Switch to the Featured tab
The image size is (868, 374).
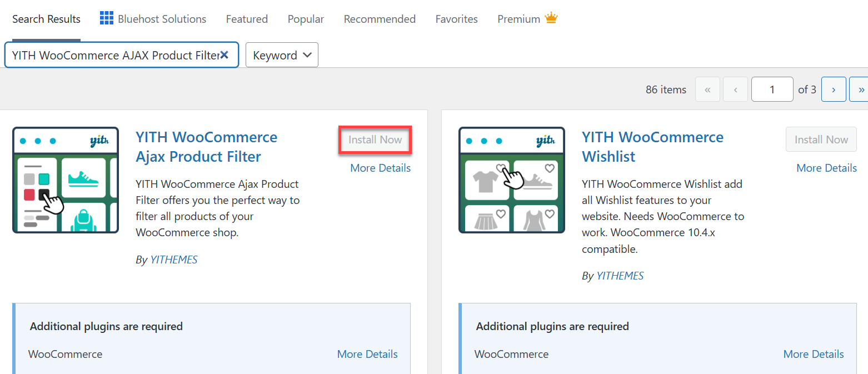(247, 18)
